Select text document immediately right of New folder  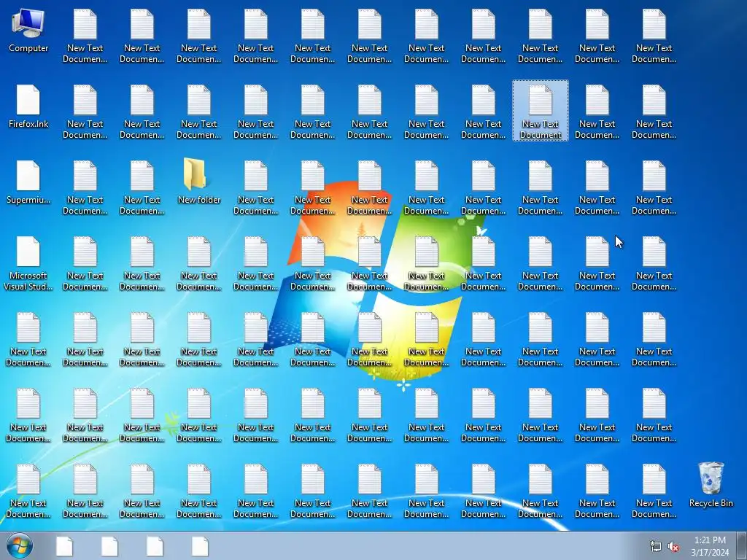pyautogui.click(x=256, y=187)
